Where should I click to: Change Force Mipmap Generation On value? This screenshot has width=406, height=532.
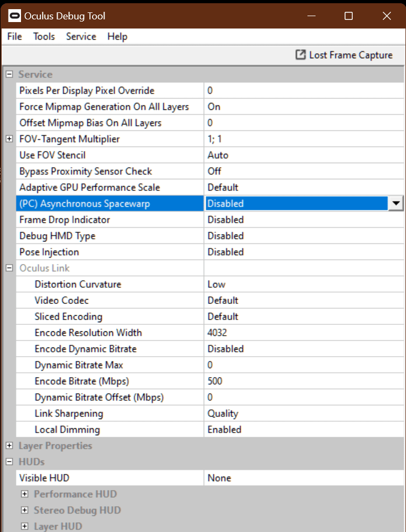coord(304,107)
